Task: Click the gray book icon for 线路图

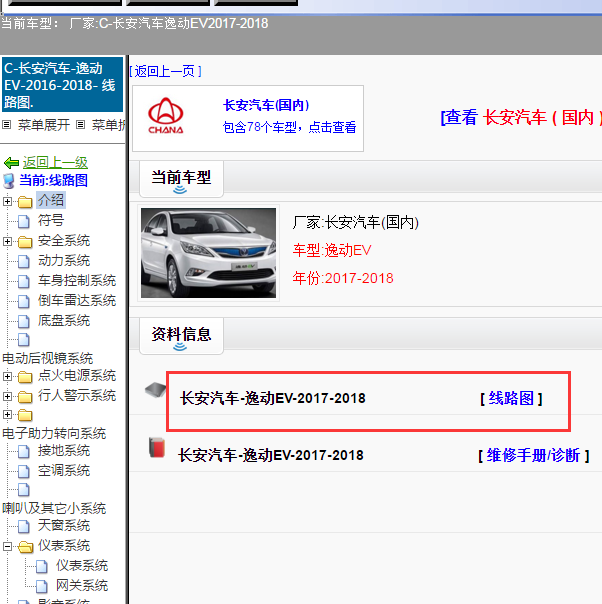Action: coord(155,390)
